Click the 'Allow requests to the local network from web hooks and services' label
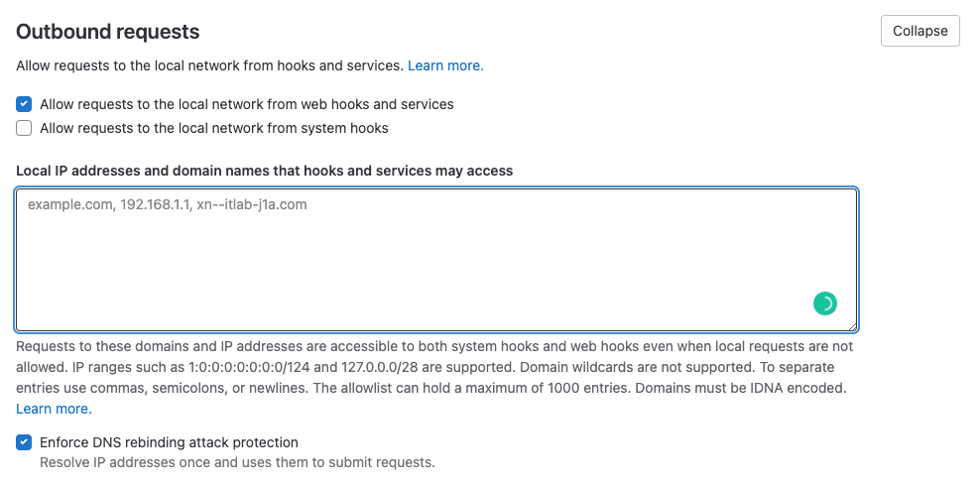 point(247,104)
